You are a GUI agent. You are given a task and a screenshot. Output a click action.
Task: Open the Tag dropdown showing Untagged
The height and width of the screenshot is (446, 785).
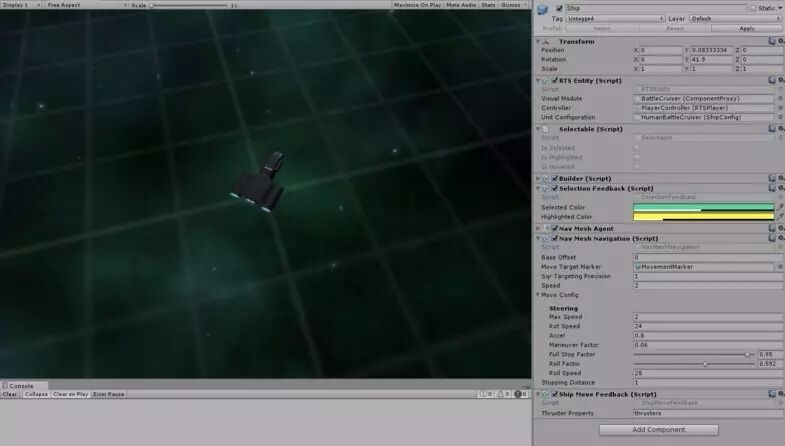point(615,19)
